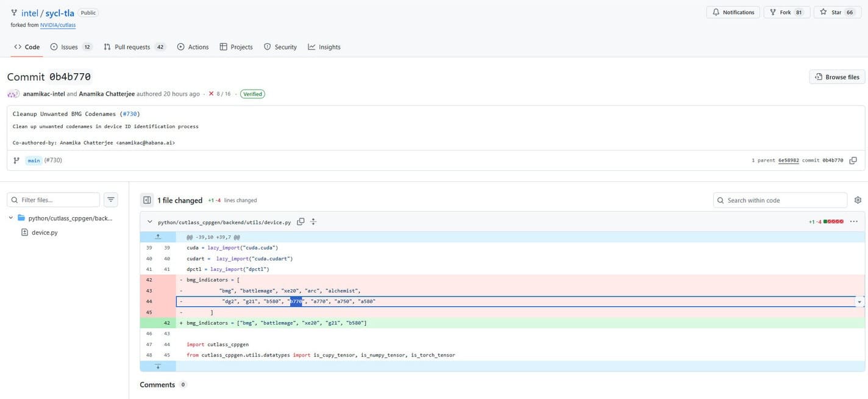Click the Verified signature badge
The image size is (868, 399).
252,94
